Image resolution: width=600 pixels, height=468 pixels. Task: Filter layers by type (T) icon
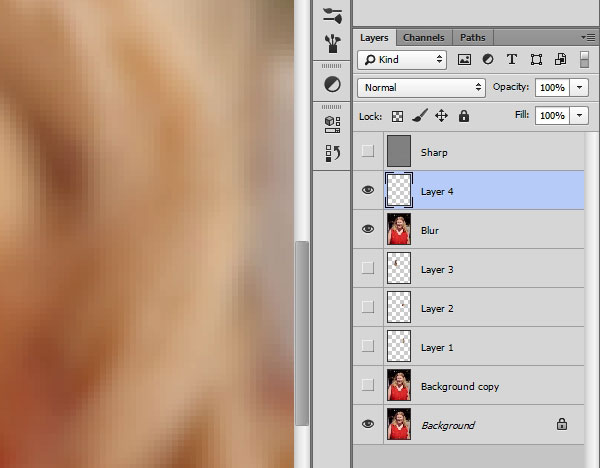(512, 60)
